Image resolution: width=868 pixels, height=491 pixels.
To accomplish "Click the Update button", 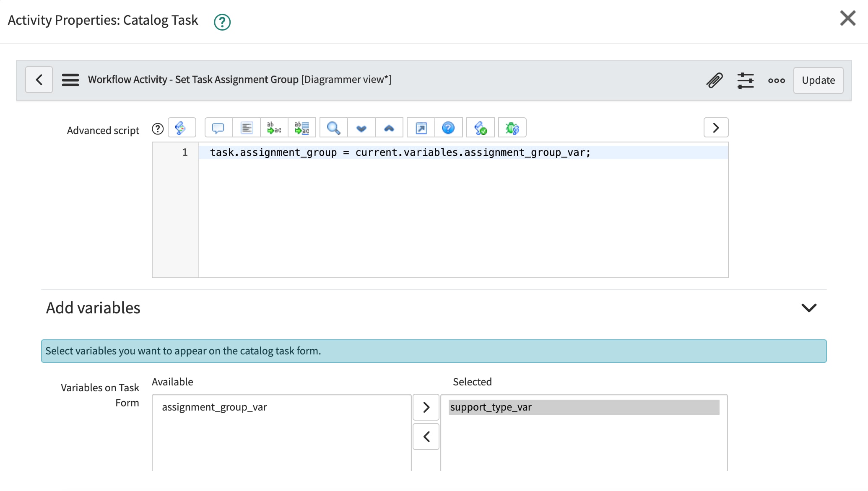I will pyautogui.click(x=818, y=80).
